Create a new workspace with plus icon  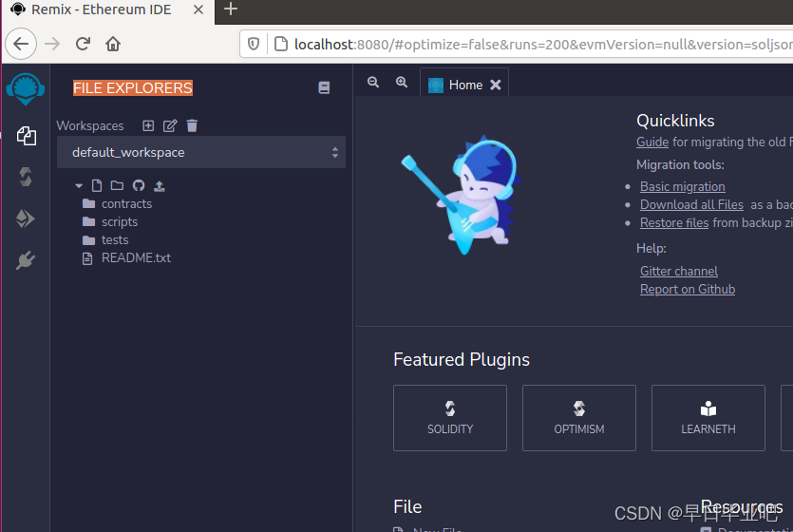[x=148, y=125]
